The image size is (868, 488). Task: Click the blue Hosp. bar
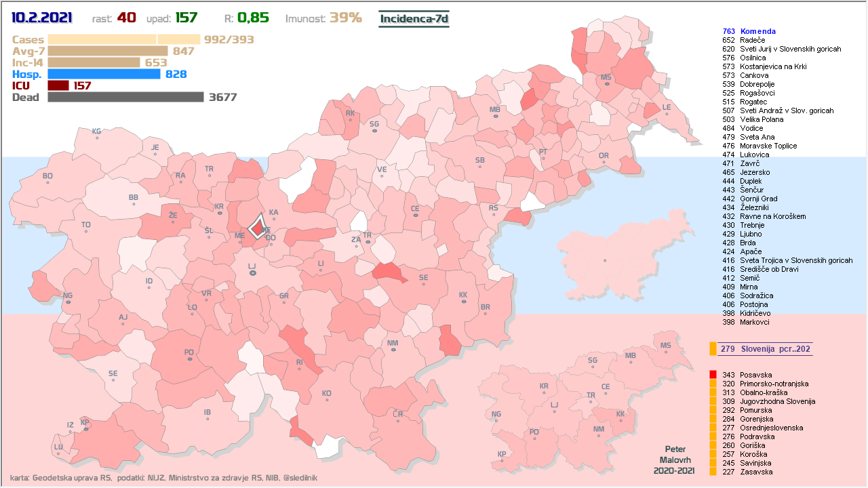[104, 74]
